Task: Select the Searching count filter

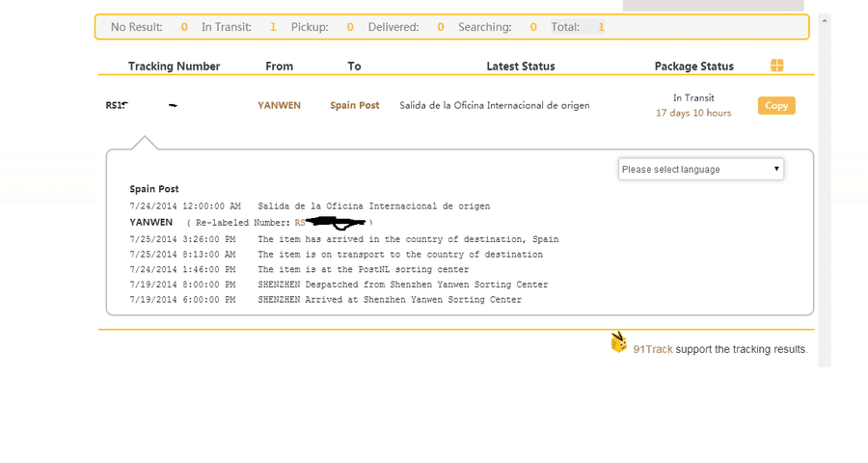Action: [497, 27]
